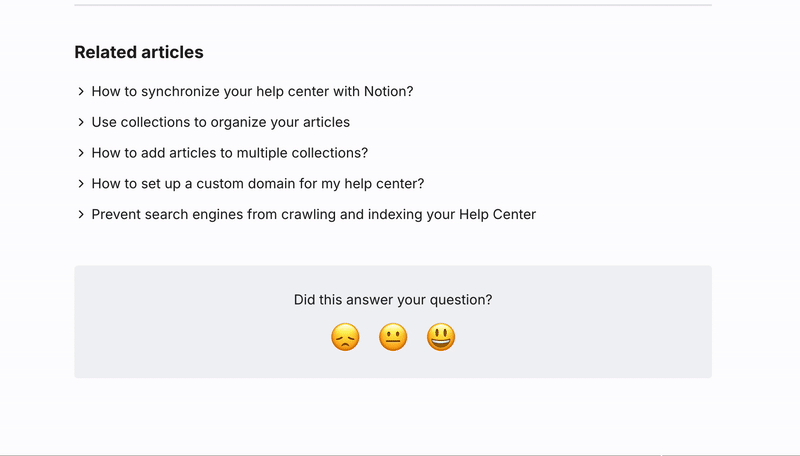
Task: Click the horizontal divider above Related articles
Action: click(x=393, y=5)
